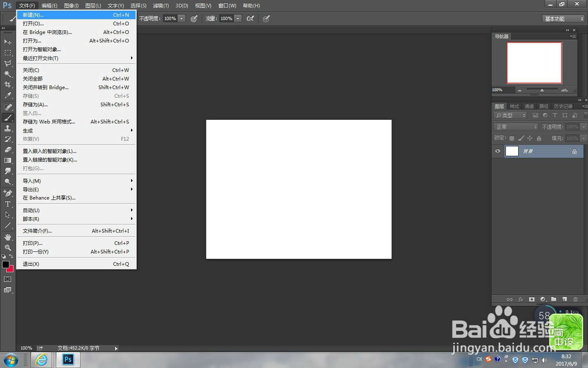Open the brush opacity dropdown arrow
Screen dimensions: 588x368
(182, 18)
